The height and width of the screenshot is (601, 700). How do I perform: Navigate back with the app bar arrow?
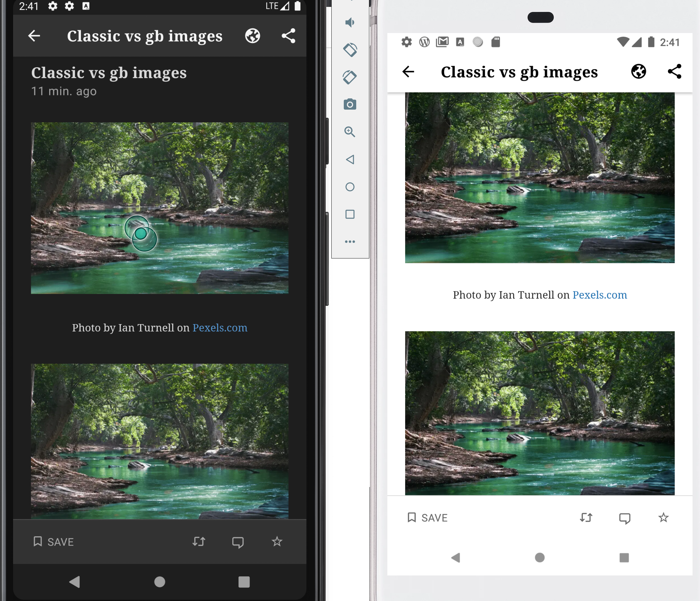(x=34, y=36)
